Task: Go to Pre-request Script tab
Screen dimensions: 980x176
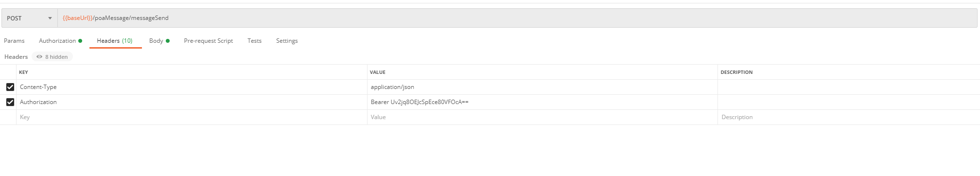Action: (x=209, y=41)
